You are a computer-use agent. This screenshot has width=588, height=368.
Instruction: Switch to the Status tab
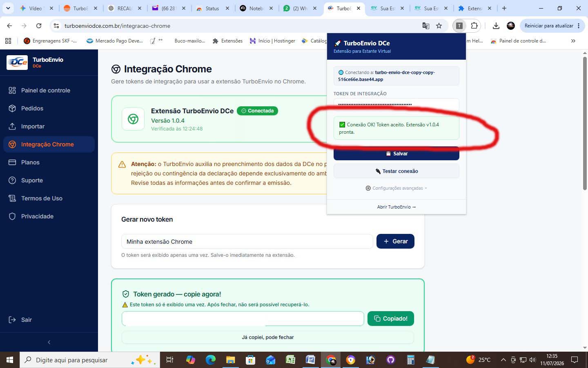coord(212,8)
